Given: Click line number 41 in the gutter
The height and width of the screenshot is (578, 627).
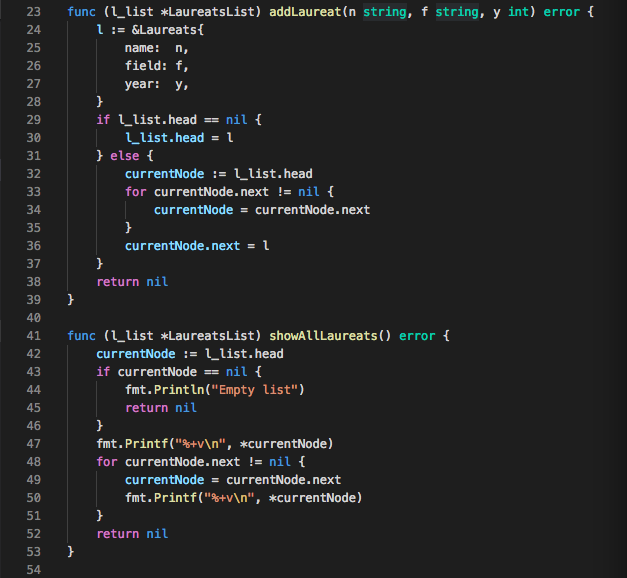Looking at the screenshot, I should (x=34, y=336).
